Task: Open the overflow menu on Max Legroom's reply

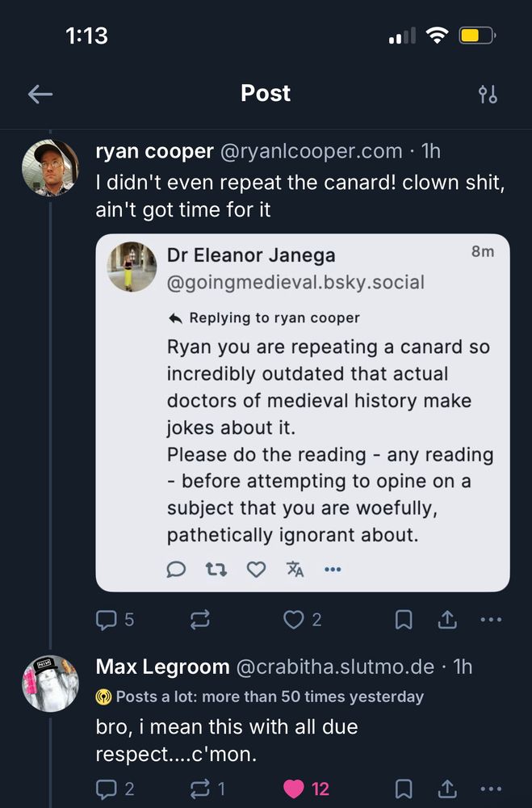Action: (x=491, y=789)
